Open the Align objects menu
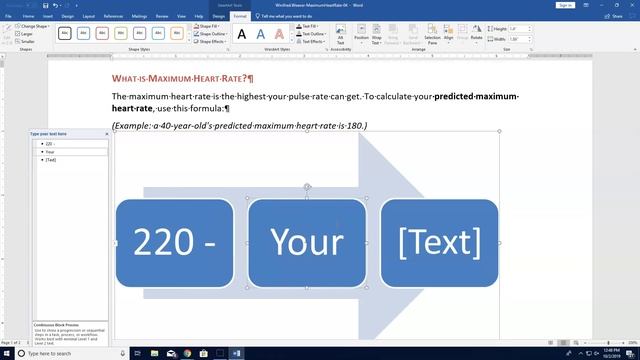 pyautogui.click(x=448, y=34)
